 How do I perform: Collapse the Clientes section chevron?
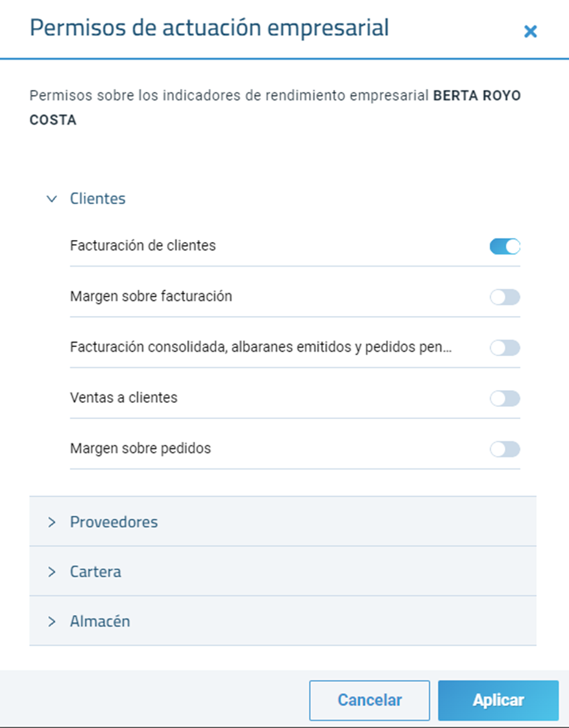(x=52, y=199)
